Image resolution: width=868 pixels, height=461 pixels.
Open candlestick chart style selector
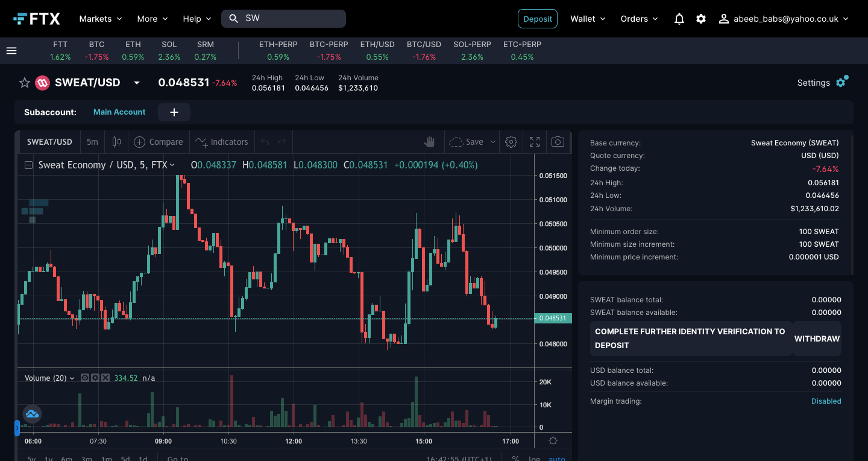pyautogui.click(x=116, y=142)
